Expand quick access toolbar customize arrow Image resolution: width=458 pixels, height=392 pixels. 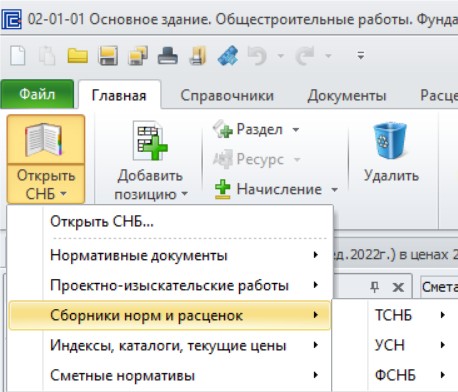coord(360,56)
